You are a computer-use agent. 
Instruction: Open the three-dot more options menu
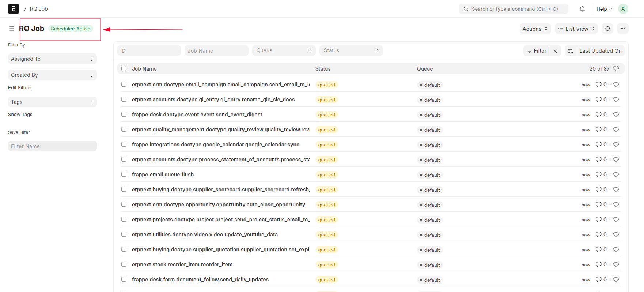pos(623,29)
